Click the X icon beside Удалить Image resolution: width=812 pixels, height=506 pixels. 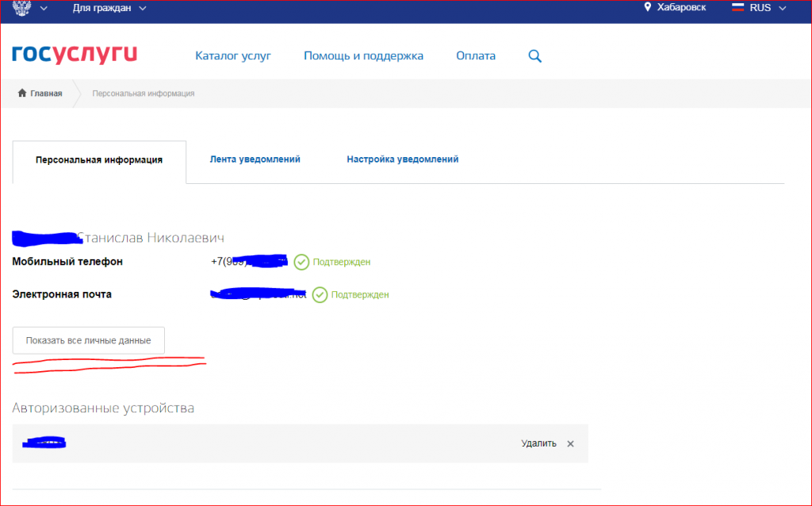[x=570, y=444]
